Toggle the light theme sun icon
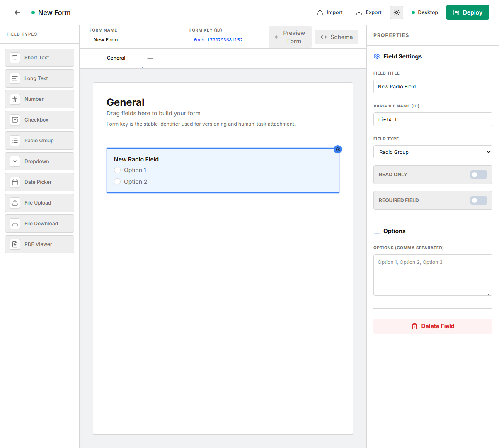Image resolution: width=499 pixels, height=448 pixels. [x=397, y=12]
